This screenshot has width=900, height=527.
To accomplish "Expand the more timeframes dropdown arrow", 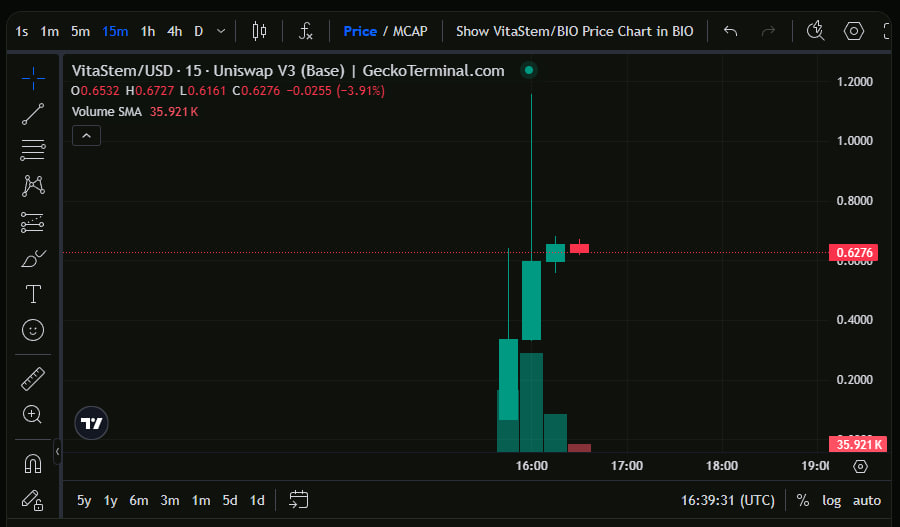I will [221, 31].
